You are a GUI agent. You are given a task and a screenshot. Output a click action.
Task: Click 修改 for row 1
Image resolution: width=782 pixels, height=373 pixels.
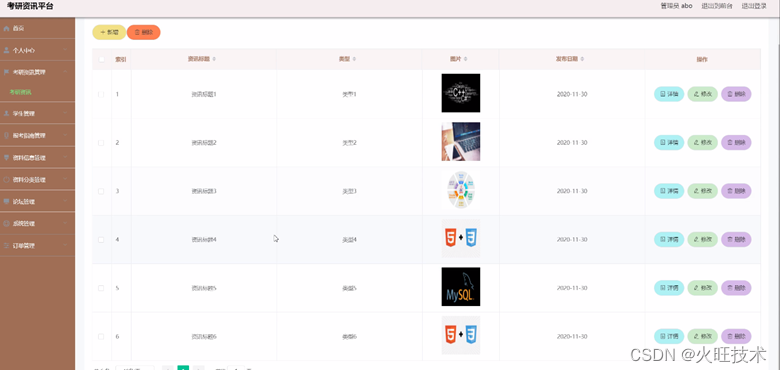pyautogui.click(x=702, y=94)
